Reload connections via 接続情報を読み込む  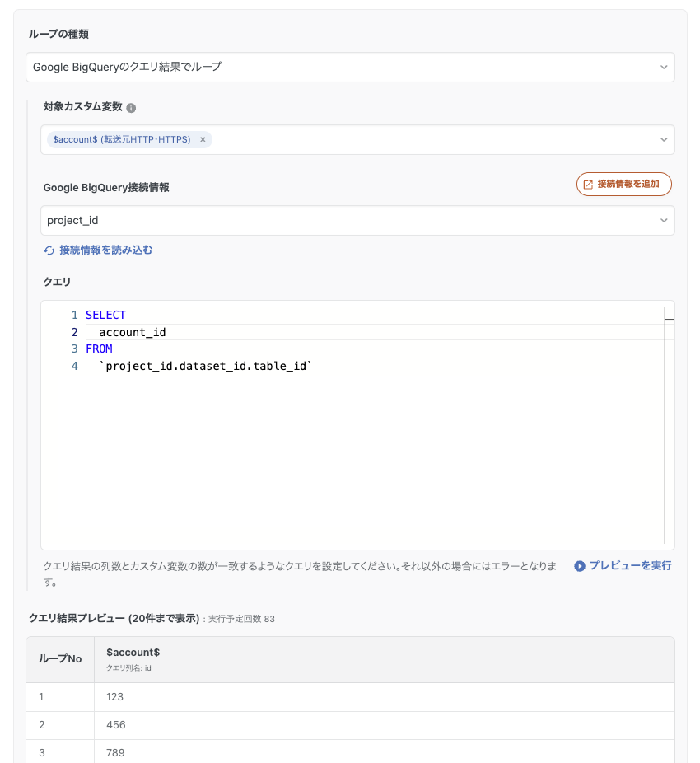point(98,250)
